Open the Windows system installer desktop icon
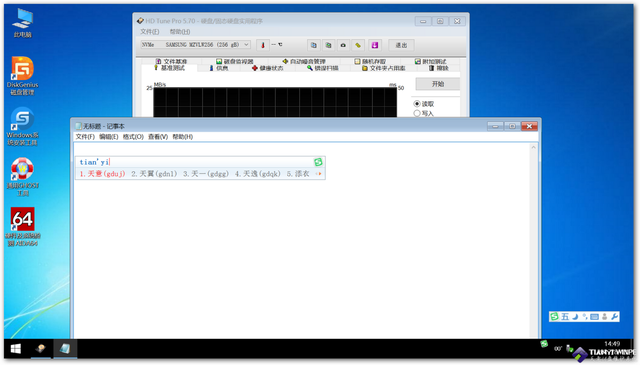 tap(22, 126)
